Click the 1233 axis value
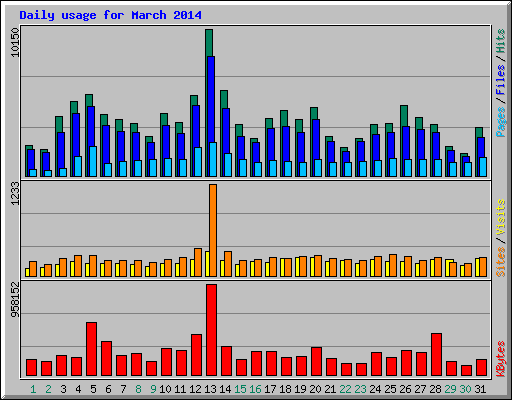Image resolution: width=512 pixels, height=400 pixels. click(15, 193)
